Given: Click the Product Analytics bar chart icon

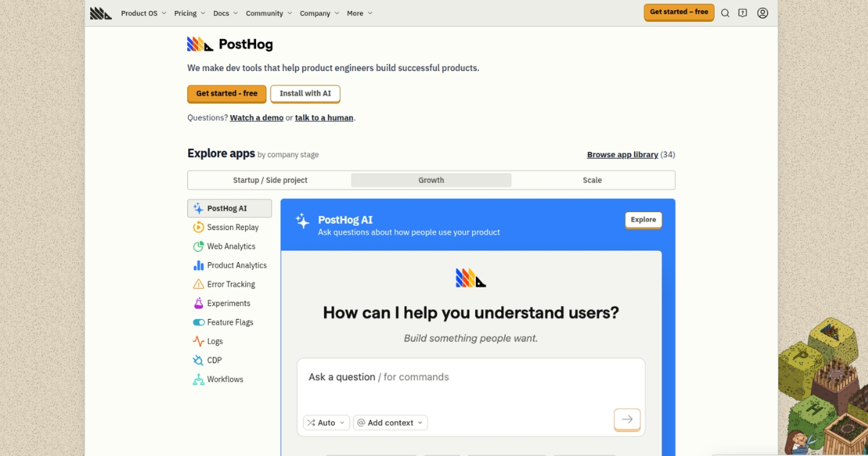Looking at the screenshot, I should [x=198, y=266].
